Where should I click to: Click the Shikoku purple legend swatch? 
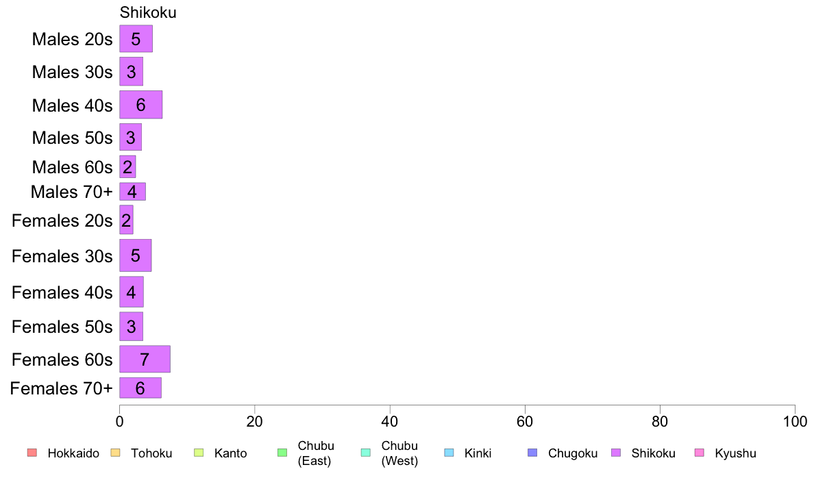(616, 453)
